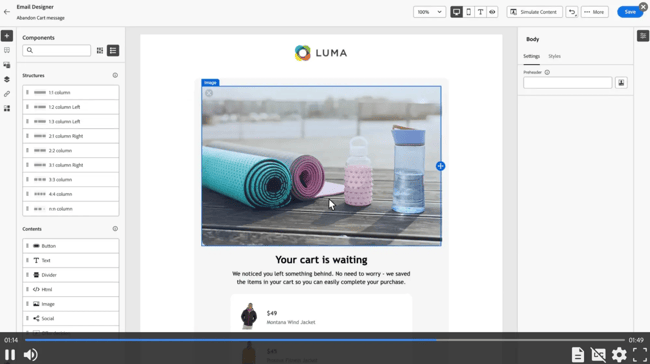This screenshot has width=650, height=364.
Task: Select the yoga mat hero image
Action: pyautogui.click(x=321, y=166)
